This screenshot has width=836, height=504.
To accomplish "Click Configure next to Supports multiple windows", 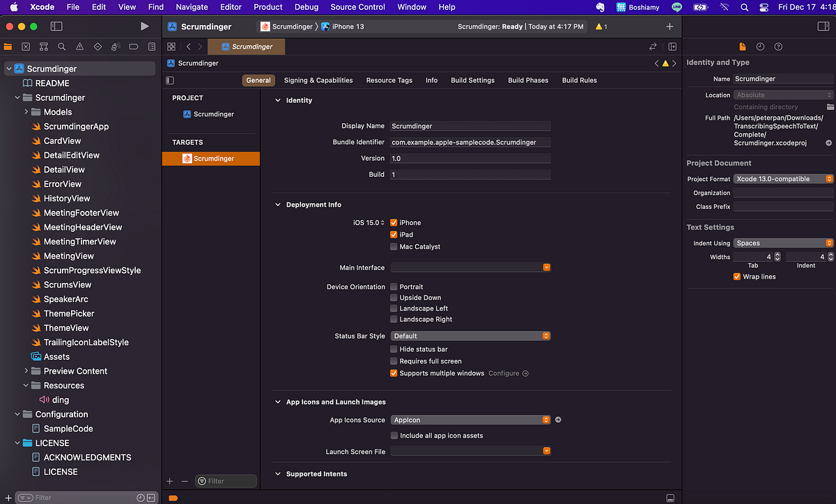I will click(x=504, y=373).
